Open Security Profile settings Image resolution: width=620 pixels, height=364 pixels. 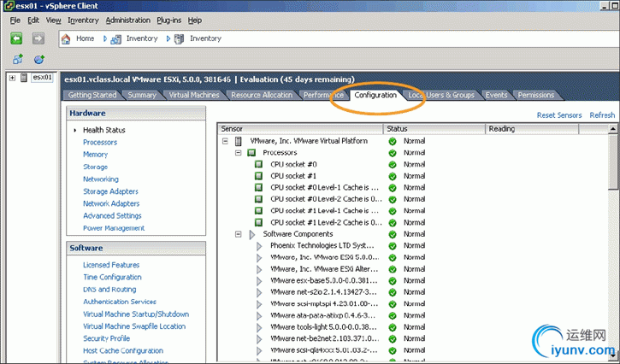106,338
